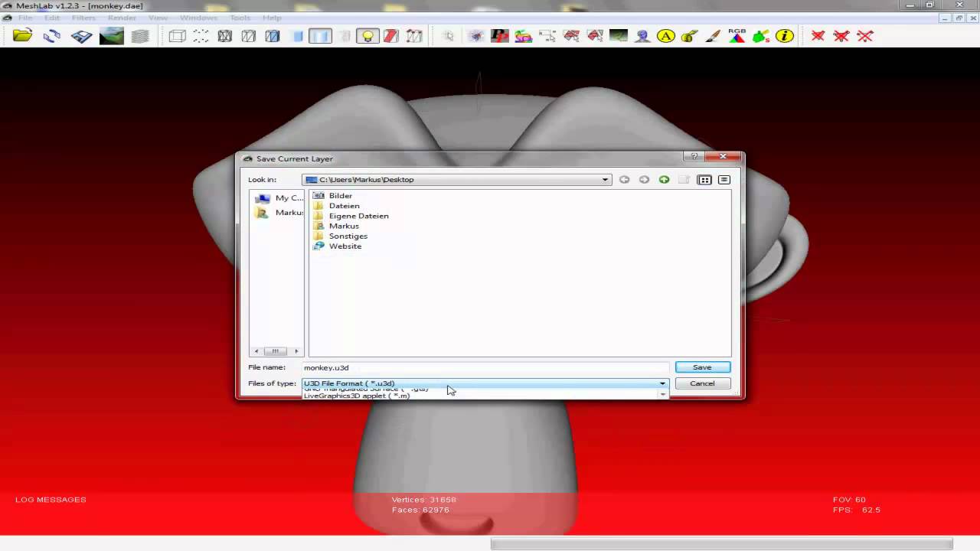Open the Help menu
Viewport: 980px width, 551px height.
[x=272, y=18]
